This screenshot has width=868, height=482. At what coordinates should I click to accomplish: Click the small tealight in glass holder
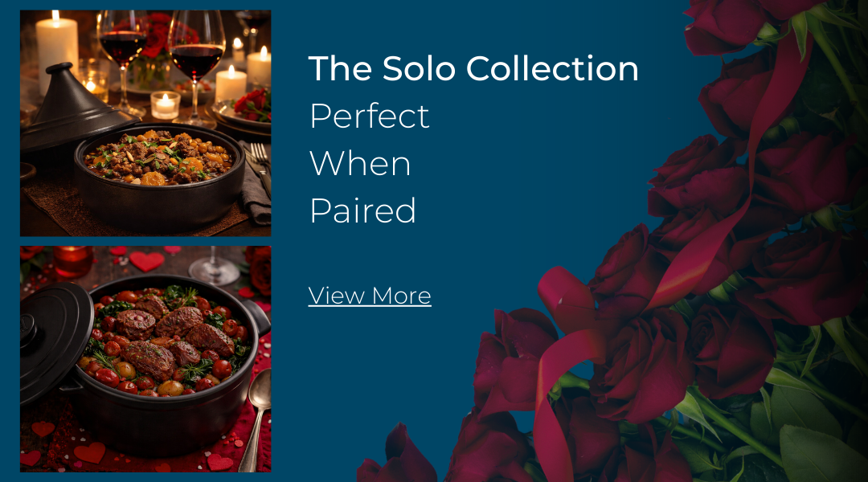point(165,105)
